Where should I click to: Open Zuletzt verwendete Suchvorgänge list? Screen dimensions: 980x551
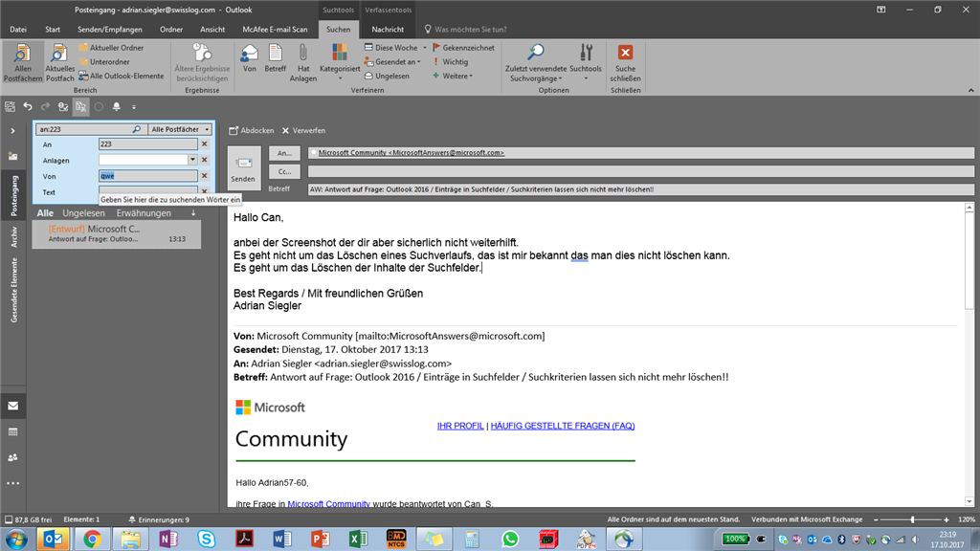[536, 62]
